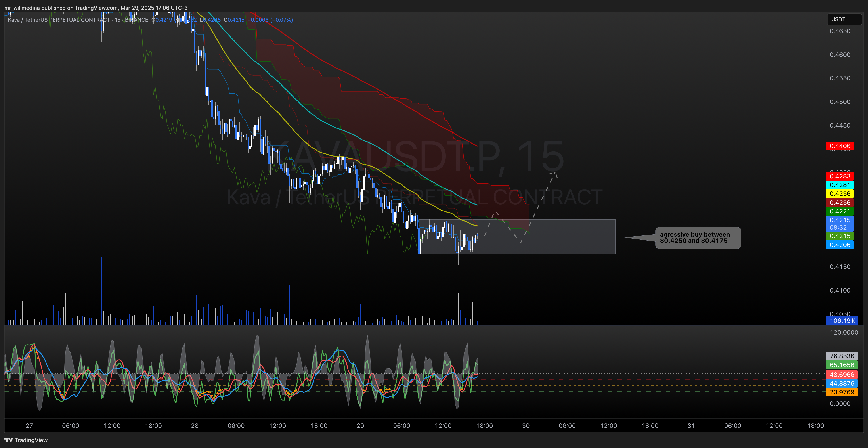
Task: Click the green 65.1656 indicator value label
Action: (842, 365)
